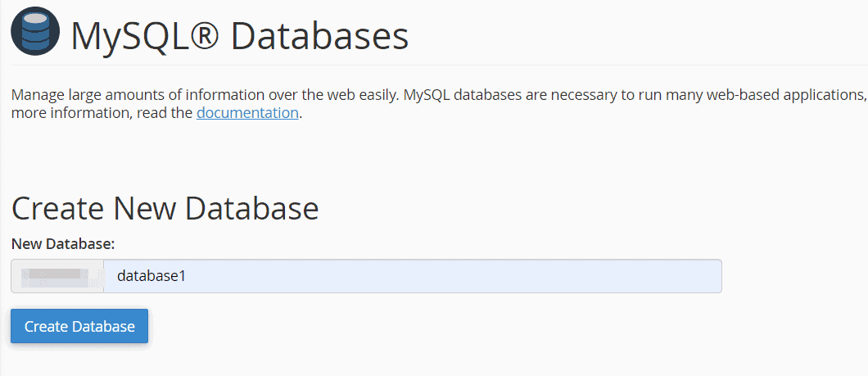This screenshot has width=868, height=376.
Task: Click the word 'MySQL®' in the title
Action: pos(145,37)
